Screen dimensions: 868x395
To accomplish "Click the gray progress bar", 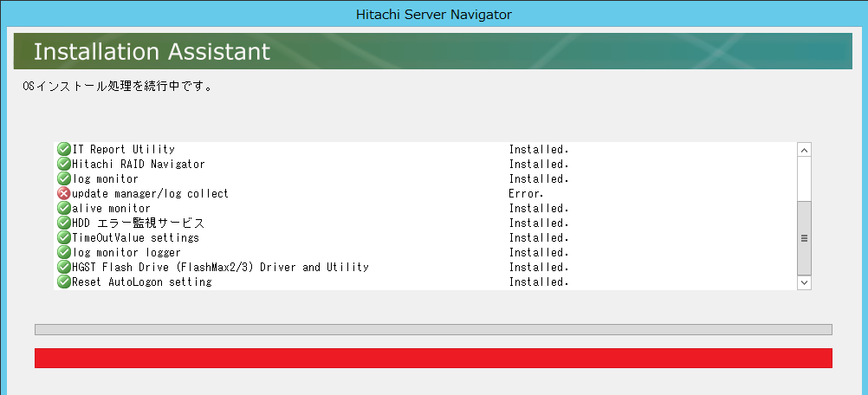I will click(x=433, y=330).
